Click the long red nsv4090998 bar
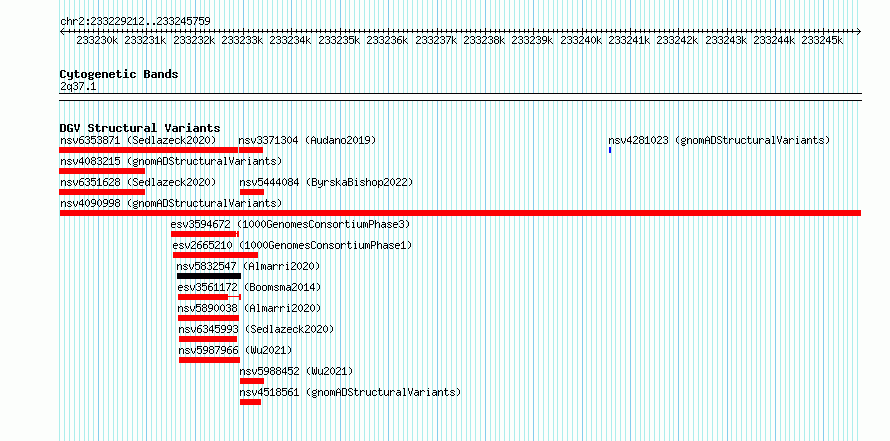 [460, 213]
